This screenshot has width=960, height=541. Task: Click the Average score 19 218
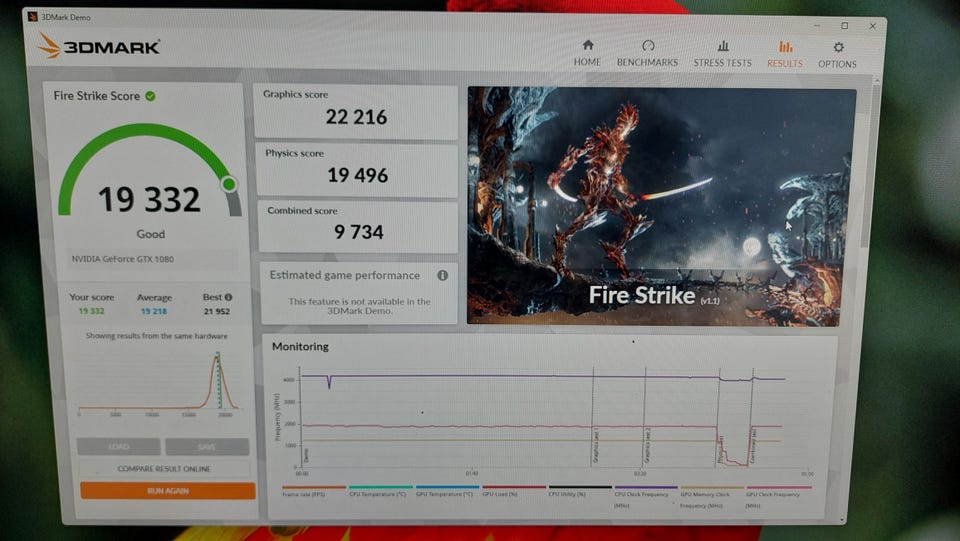154,312
